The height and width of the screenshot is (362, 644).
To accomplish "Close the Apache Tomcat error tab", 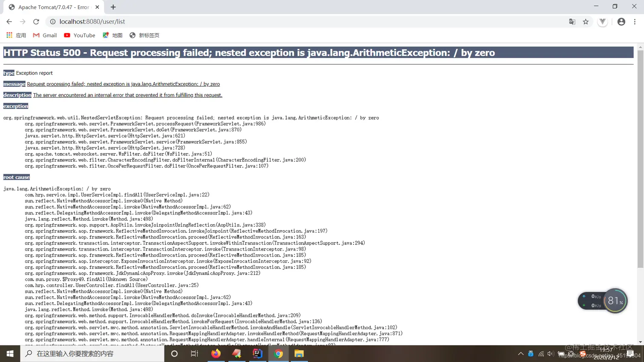I will [97, 7].
